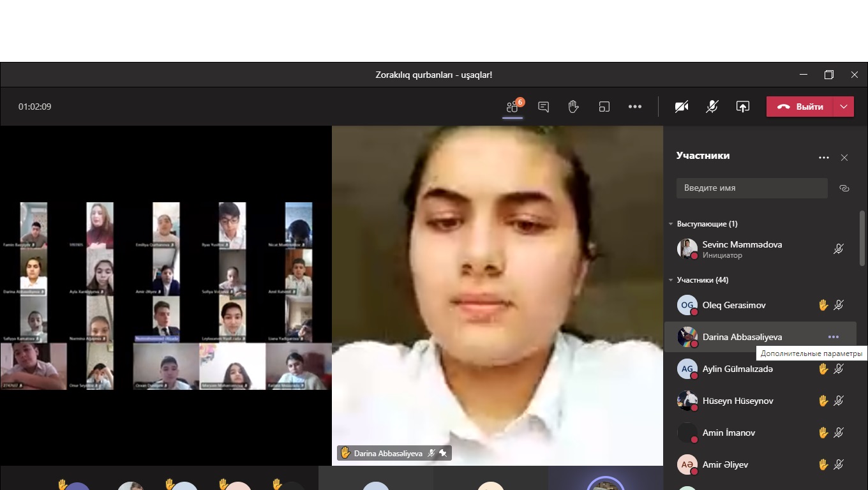Collapse the Выступающие (1) section
Screen dimensions: 868x490
tap(671, 224)
